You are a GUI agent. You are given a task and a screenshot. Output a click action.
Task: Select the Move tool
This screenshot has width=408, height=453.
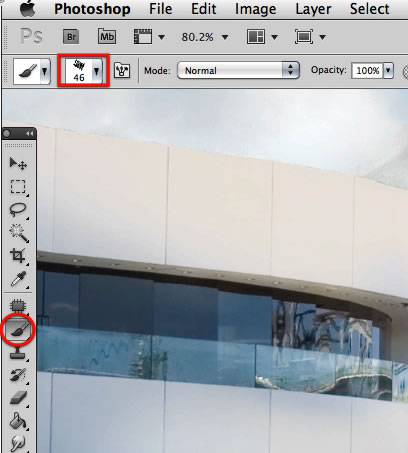[x=18, y=164]
